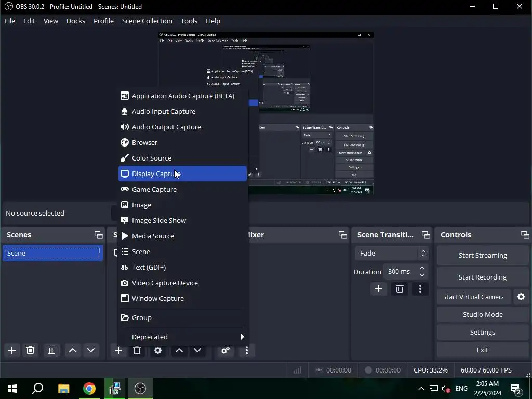532x399 pixels.
Task: Open Windows search from the taskbar
Action: tap(37, 389)
